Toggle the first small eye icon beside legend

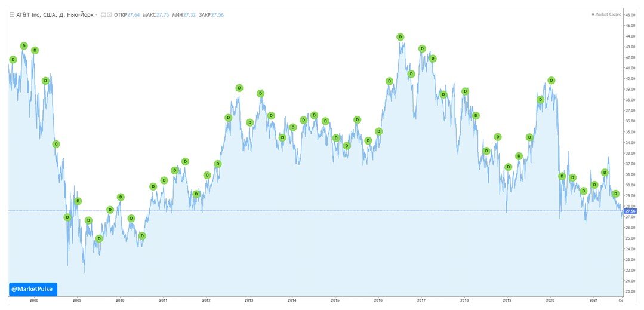click(103, 14)
